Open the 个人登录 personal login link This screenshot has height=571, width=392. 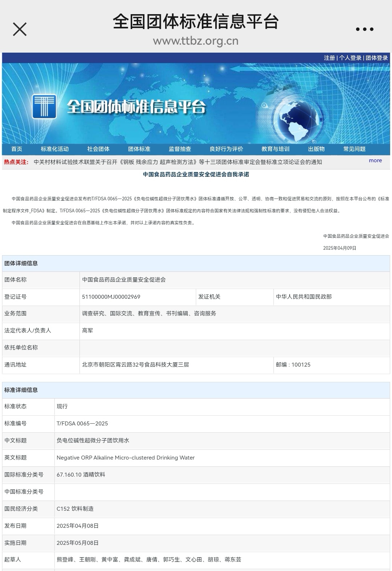(350, 58)
